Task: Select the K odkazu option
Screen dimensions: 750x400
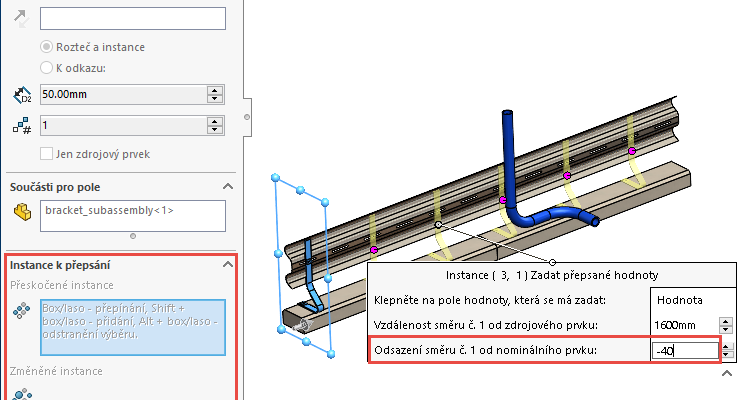Action: (x=46, y=68)
